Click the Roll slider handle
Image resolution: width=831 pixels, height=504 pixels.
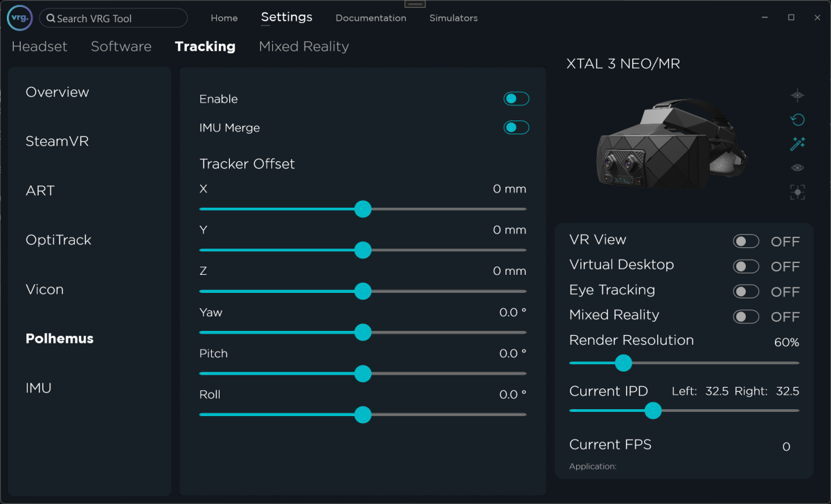(363, 415)
